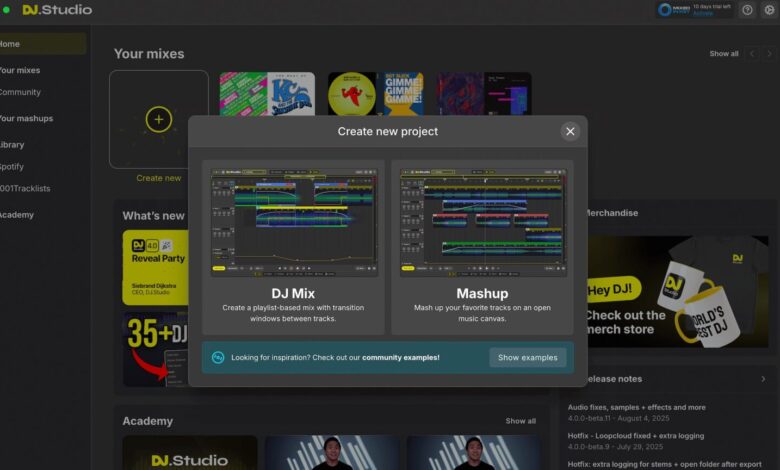780x470 pixels.
Task: Open the KC Sunshine Band mix thumbnail
Action: coord(267,94)
